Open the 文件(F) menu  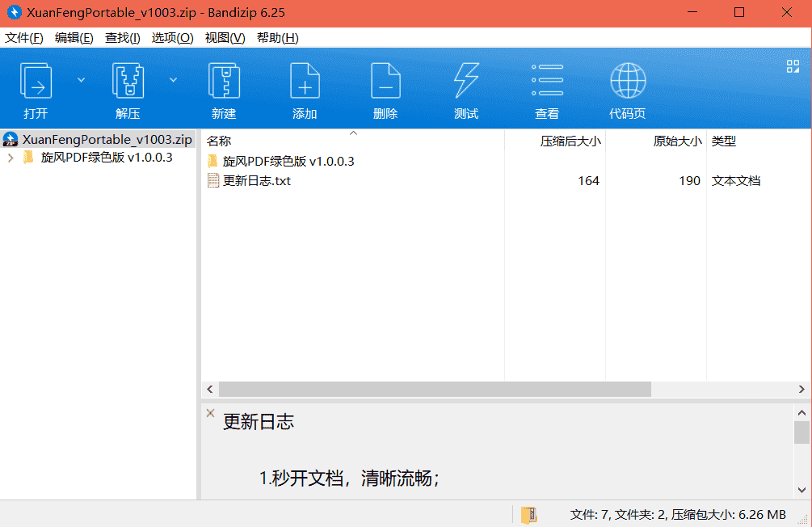click(23, 38)
